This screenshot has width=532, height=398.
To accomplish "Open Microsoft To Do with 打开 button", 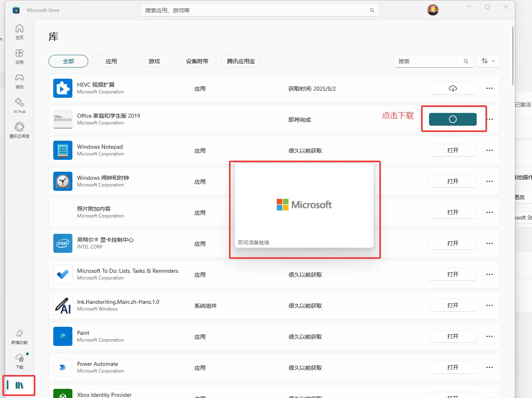I will point(453,274).
